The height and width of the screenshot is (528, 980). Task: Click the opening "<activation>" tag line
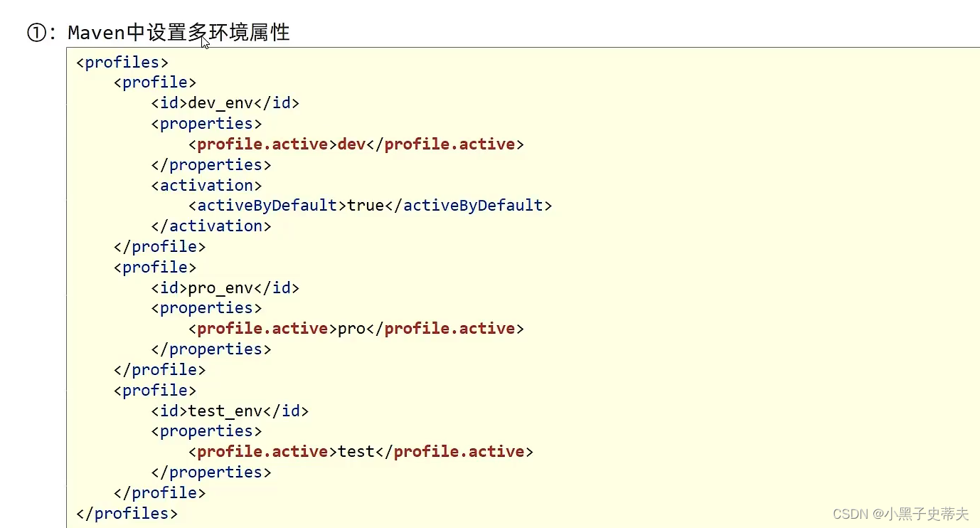[206, 185]
